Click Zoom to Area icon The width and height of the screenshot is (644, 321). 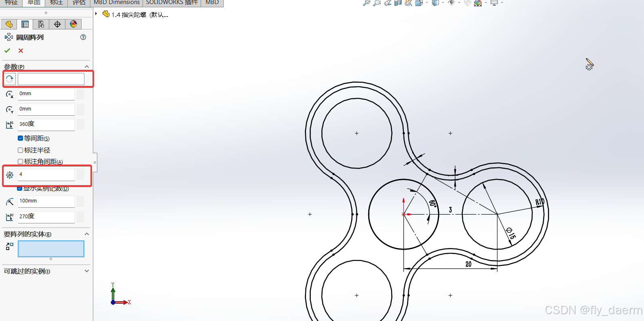point(377,3)
